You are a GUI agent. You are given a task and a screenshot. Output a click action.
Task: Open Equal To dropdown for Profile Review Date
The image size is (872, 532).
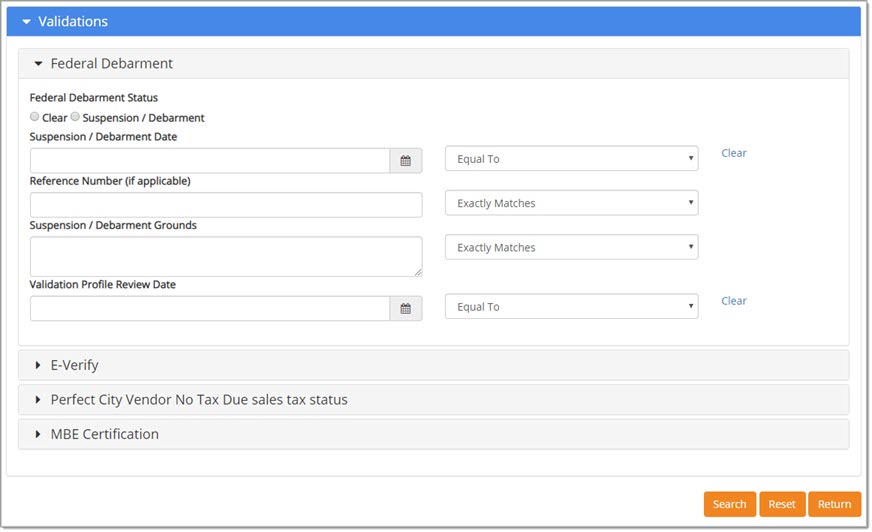coord(571,307)
